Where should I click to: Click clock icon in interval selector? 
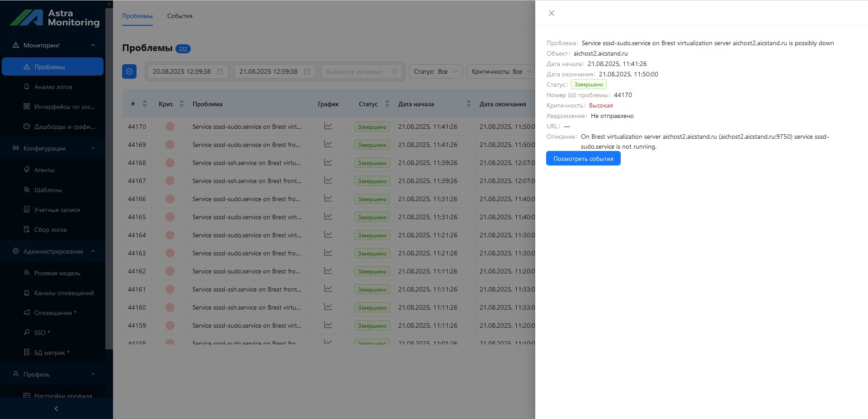click(x=394, y=71)
